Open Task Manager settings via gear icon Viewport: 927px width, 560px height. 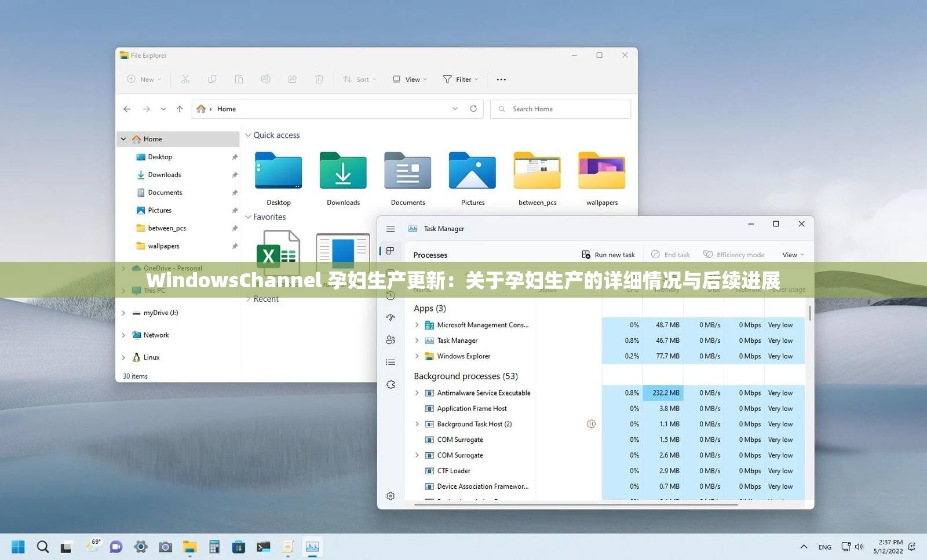pos(390,496)
